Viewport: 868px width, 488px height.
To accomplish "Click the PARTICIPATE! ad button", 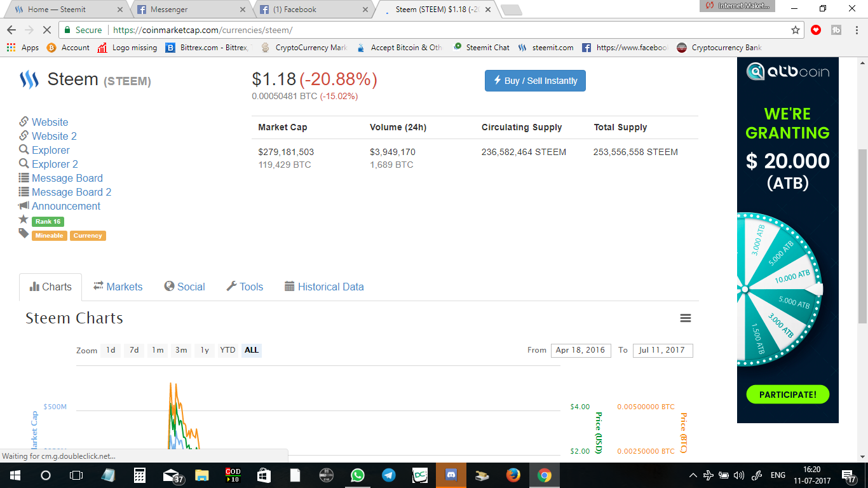I will (x=788, y=395).
